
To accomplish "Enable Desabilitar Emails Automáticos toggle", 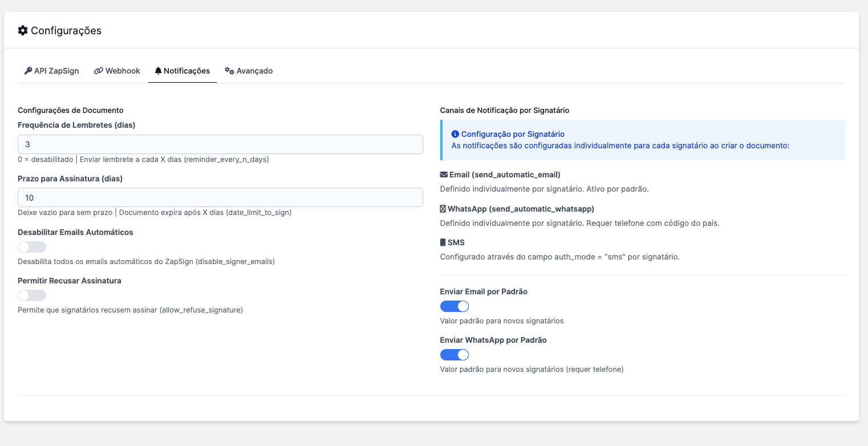I will click(31, 246).
